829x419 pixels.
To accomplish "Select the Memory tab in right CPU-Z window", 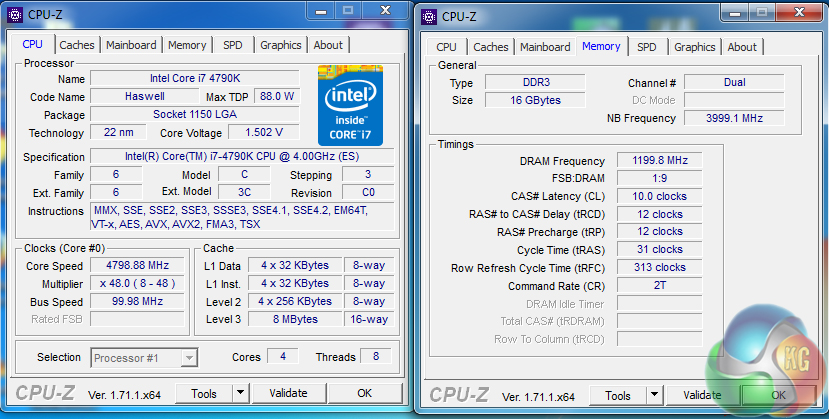I will 601,46.
